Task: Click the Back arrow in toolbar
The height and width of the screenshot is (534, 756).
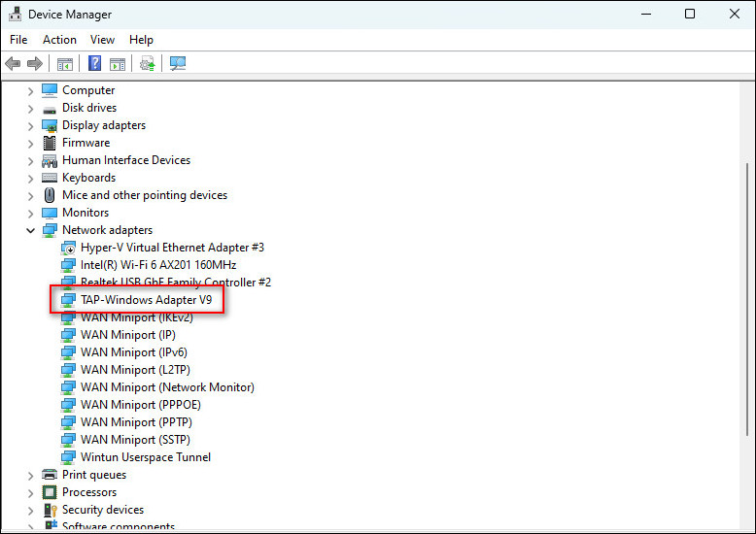Action: [13, 64]
